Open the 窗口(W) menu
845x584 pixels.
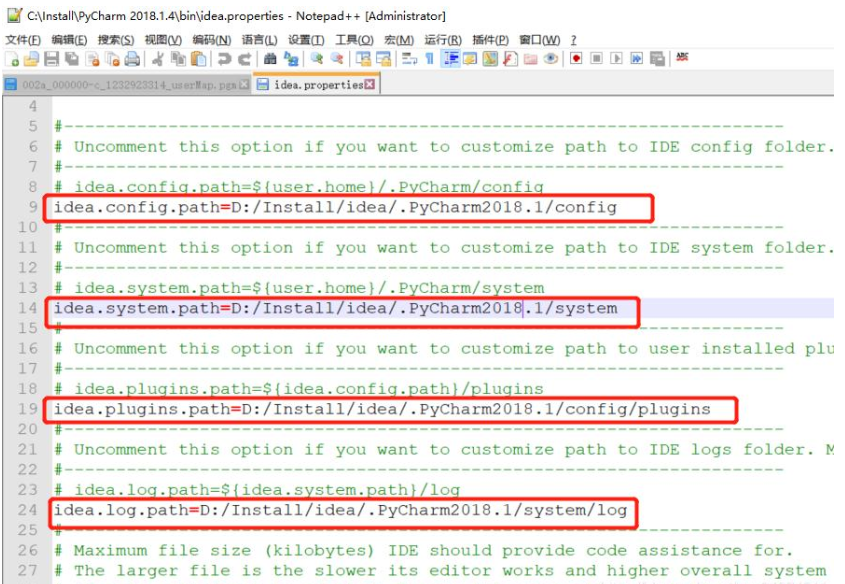coord(539,40)
